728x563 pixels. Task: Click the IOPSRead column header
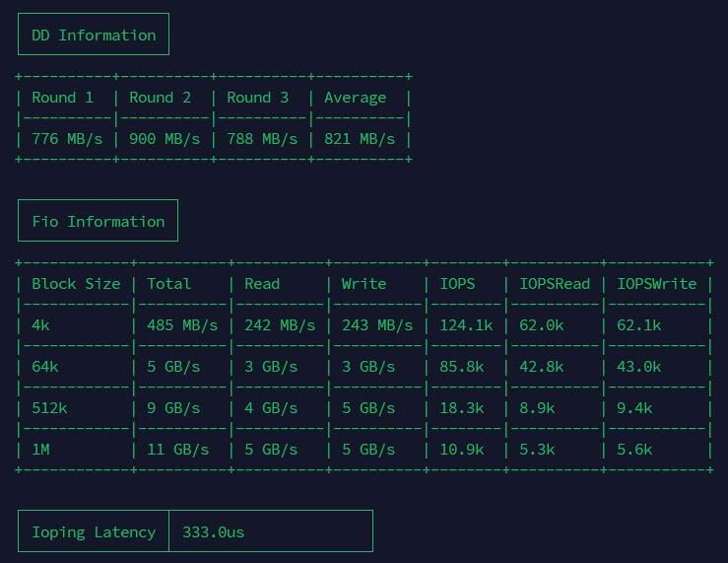tap(555, 284)
